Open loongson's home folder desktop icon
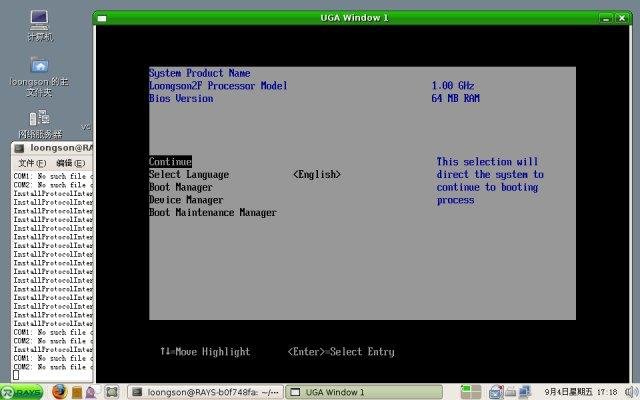The width and height of the screenshot is (640, 400). click(x=39, y=77)
